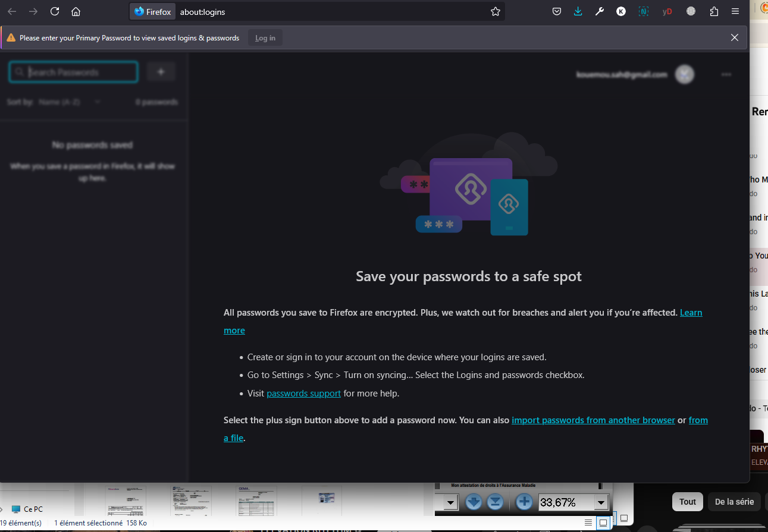Add a new password with the plus button
The width and height of the screenshot is (768, 532).
[x=161, y=71]
